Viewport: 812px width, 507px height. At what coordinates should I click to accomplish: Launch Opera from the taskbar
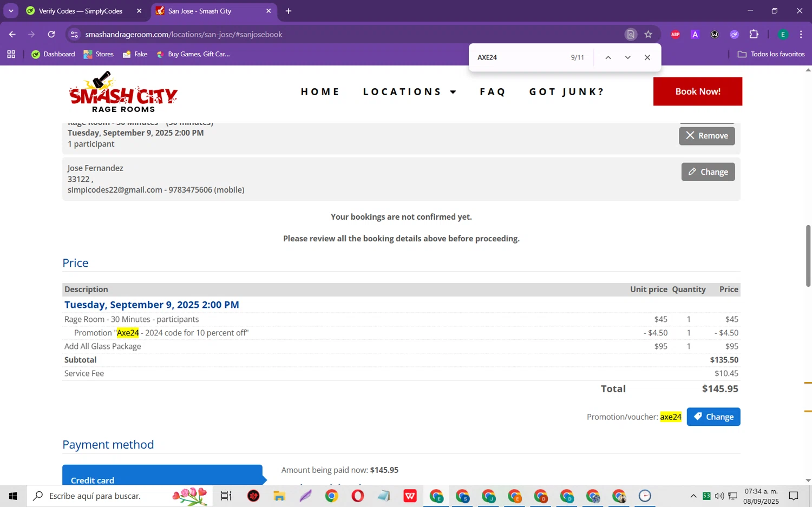tap(358, 496)
